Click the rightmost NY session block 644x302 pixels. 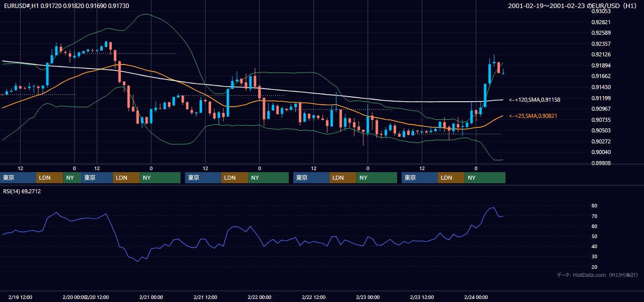click(485, 178)
